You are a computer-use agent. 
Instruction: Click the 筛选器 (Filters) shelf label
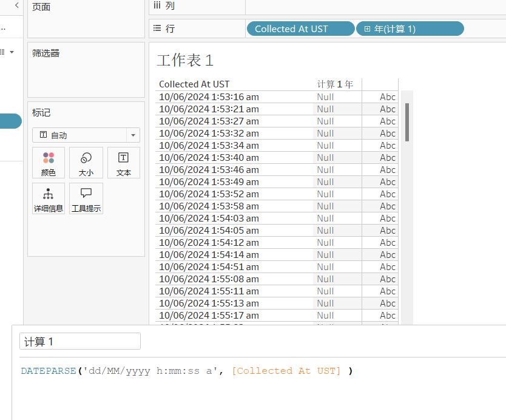point(46,53)
